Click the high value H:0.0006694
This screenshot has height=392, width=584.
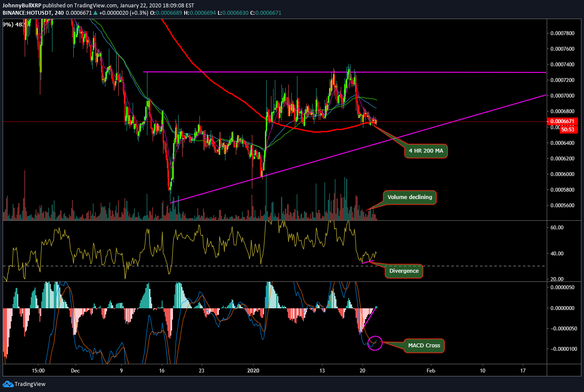tap(200, 13)
